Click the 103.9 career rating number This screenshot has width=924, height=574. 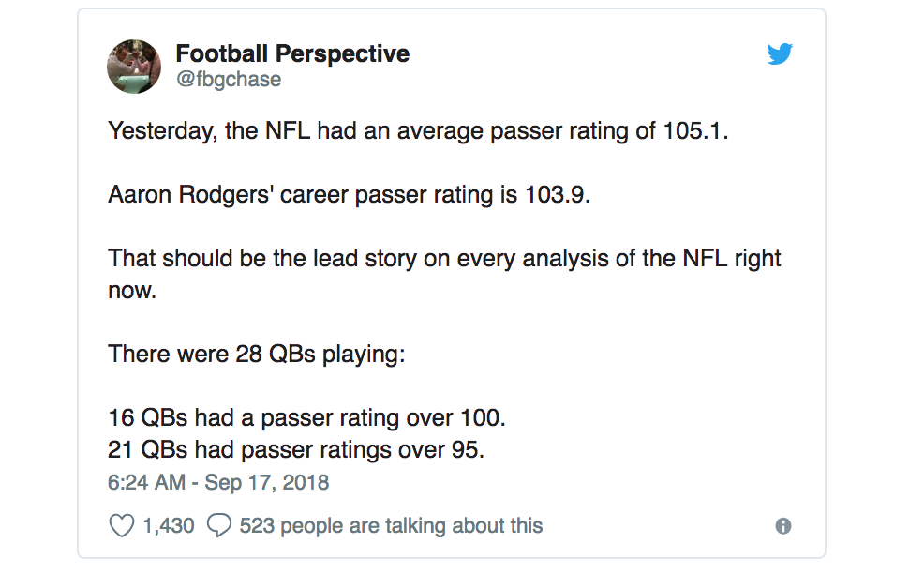pos(558,195)
